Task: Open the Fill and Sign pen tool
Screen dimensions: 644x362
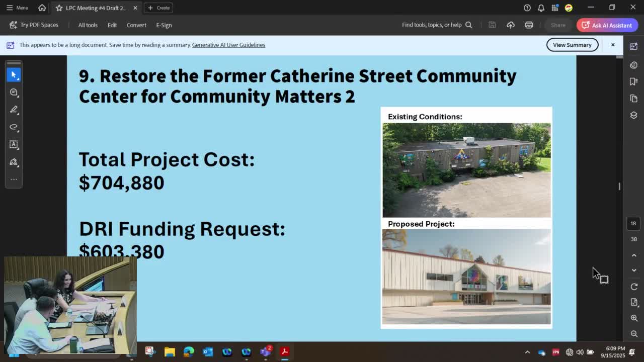Action: (x=14, y=162)
